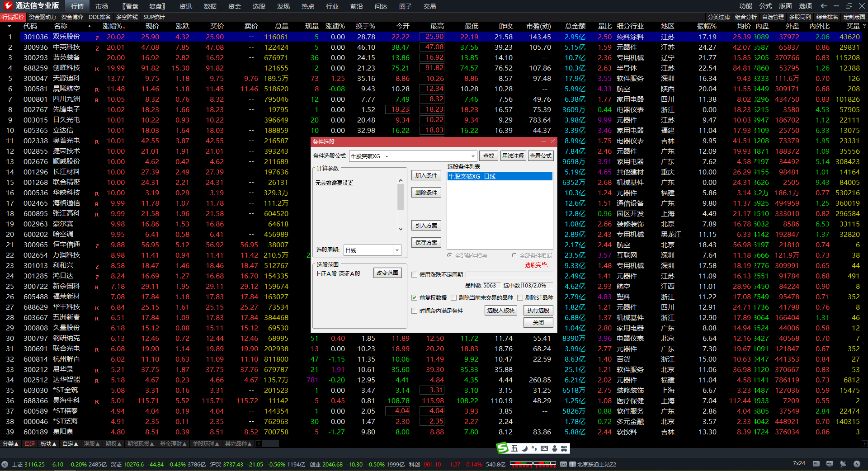Uncheck the 前复权数据 checkbox
Image resolution: width=868 pixels, height=471 pixels.
point(414,297)
